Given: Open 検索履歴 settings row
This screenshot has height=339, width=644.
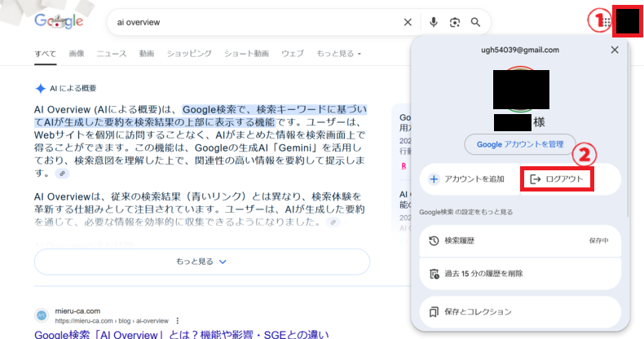Looking at the screenshot, I should pyautogui.click(x=520, y=241).
